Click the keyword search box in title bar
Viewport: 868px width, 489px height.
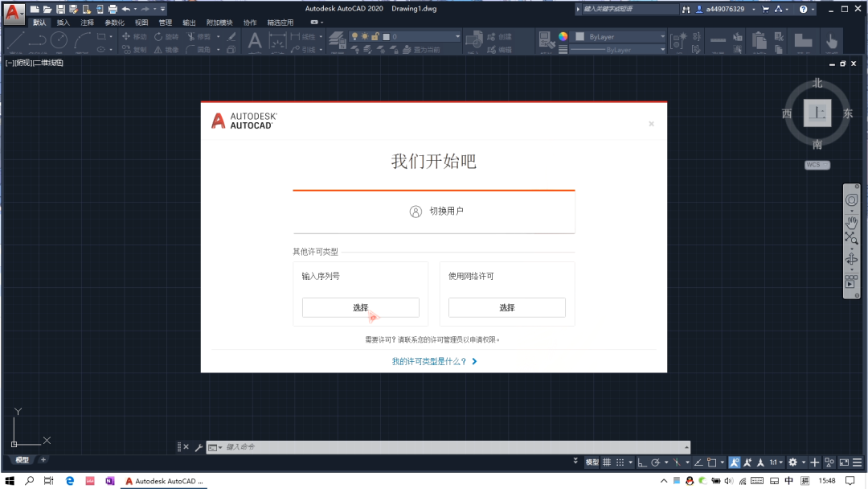(x=629, y=10)
